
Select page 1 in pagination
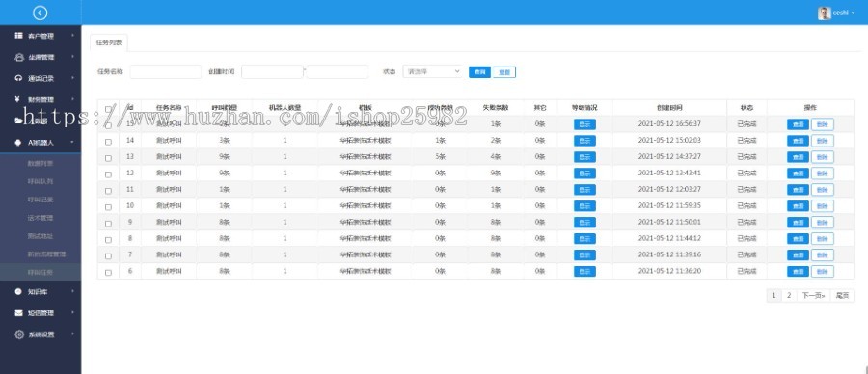pyautogui.click(x=773, y=295)
